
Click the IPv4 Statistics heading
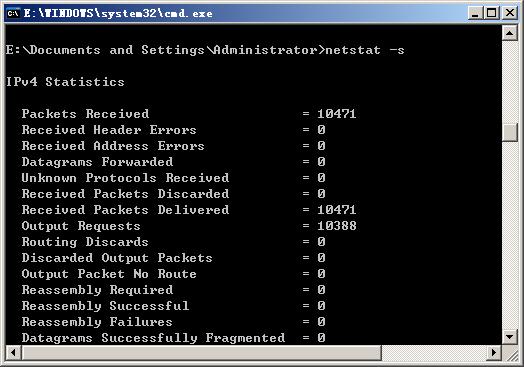click(x=65, y=82)
